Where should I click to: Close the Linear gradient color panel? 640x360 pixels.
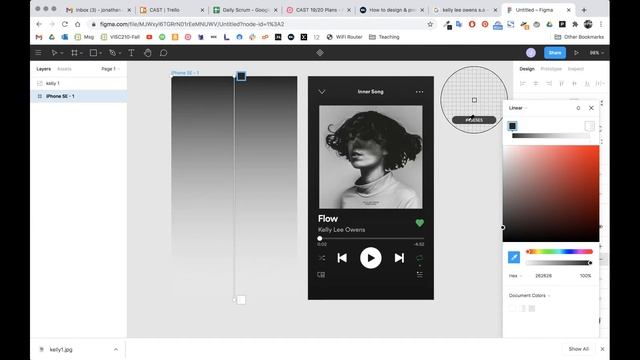point(591,108)
